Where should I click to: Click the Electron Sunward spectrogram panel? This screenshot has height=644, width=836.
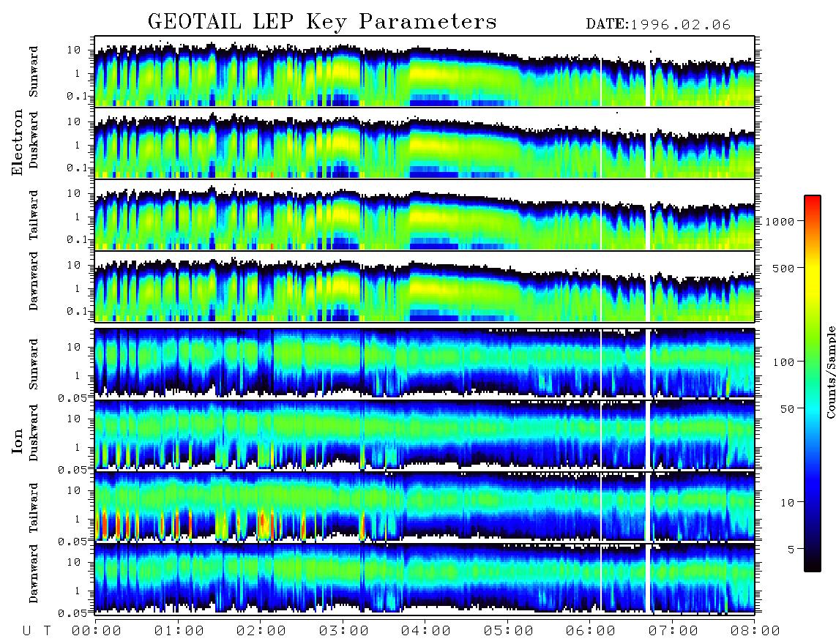click(425, 72)
